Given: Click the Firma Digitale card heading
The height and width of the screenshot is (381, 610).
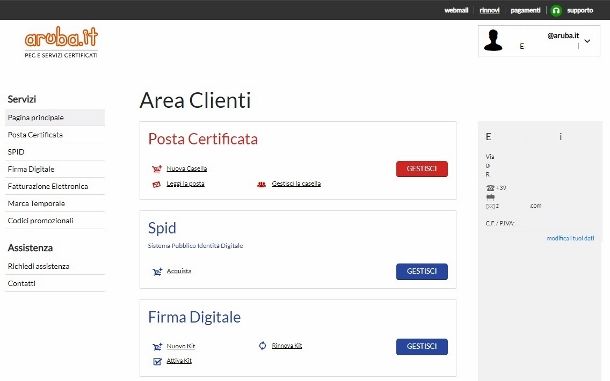Looking at the screenshot, I should point(194,317).
